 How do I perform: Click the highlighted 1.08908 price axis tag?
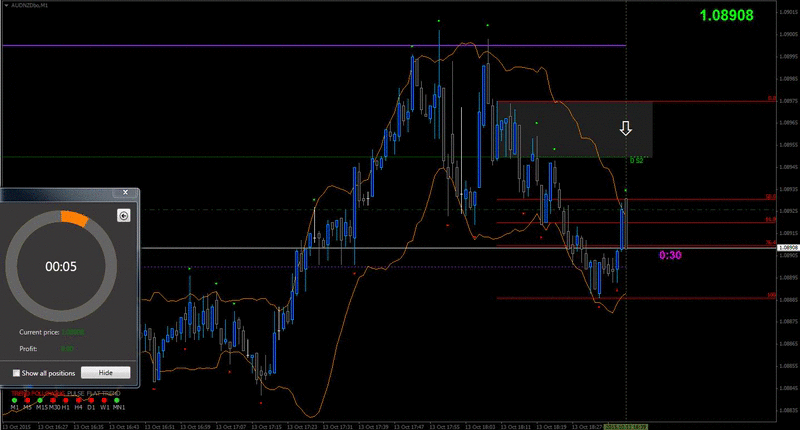788,247
